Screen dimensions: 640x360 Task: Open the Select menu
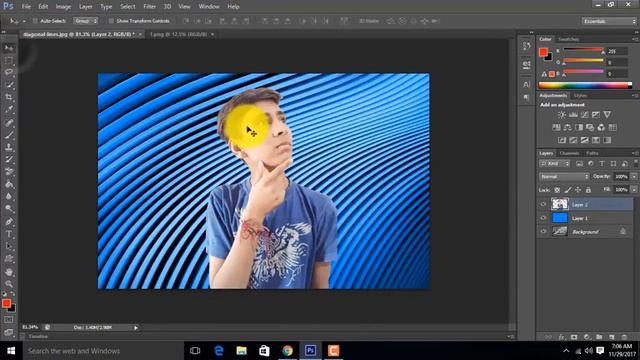tap(128, 7)
